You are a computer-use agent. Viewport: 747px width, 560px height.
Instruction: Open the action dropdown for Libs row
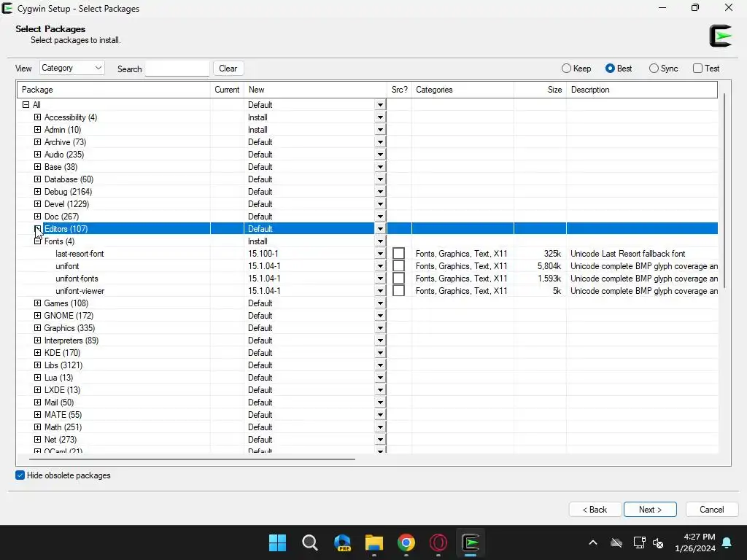coord(380,365)
